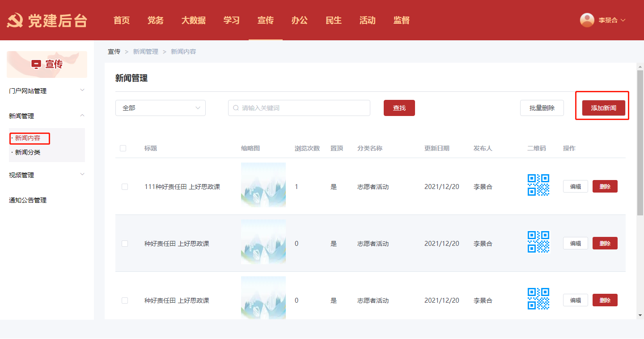644x339 pixels.
Task: Click the 党建后台 hammer and sickle logo
Action: point(16,21)
